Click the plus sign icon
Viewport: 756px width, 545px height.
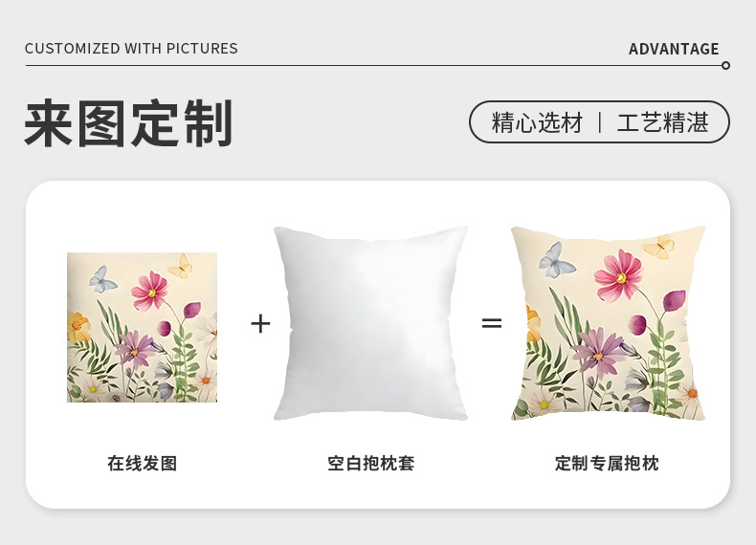point(260,323)
